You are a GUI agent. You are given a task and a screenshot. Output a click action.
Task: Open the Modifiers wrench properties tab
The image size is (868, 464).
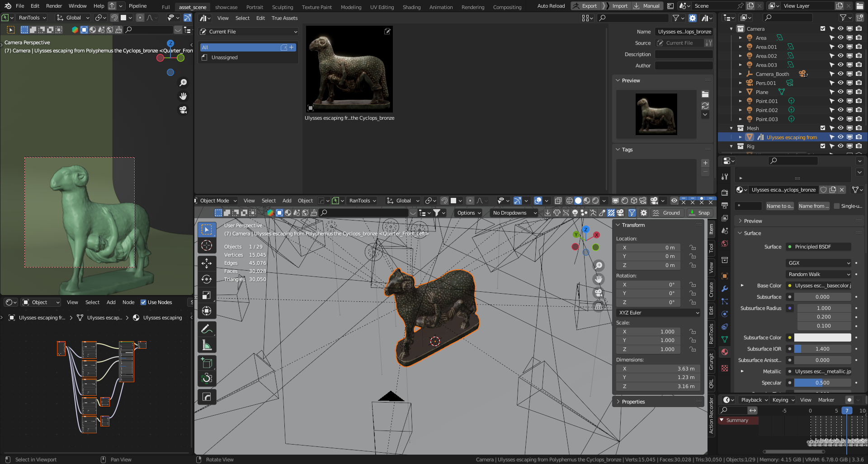click(x=725, y=289)
